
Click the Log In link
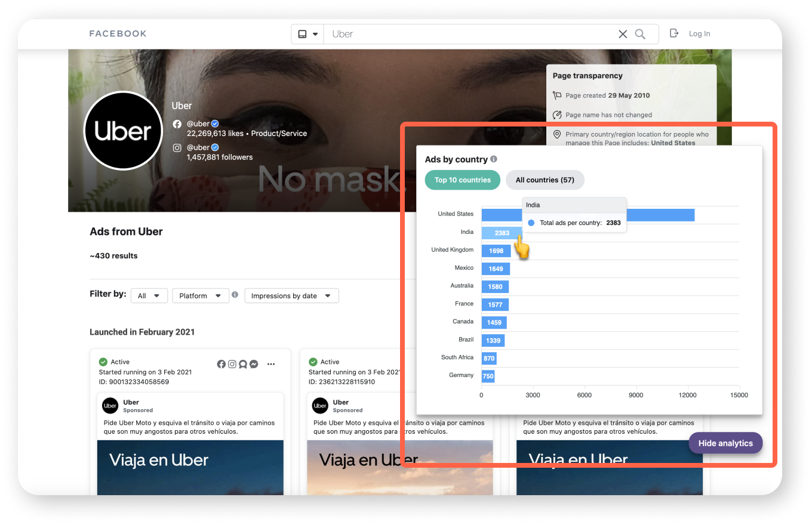pos(699,34)
